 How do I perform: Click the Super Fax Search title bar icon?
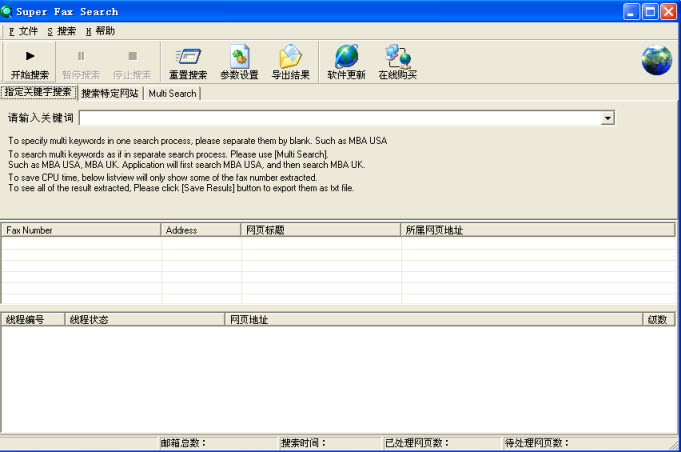(x=8, y=12)
